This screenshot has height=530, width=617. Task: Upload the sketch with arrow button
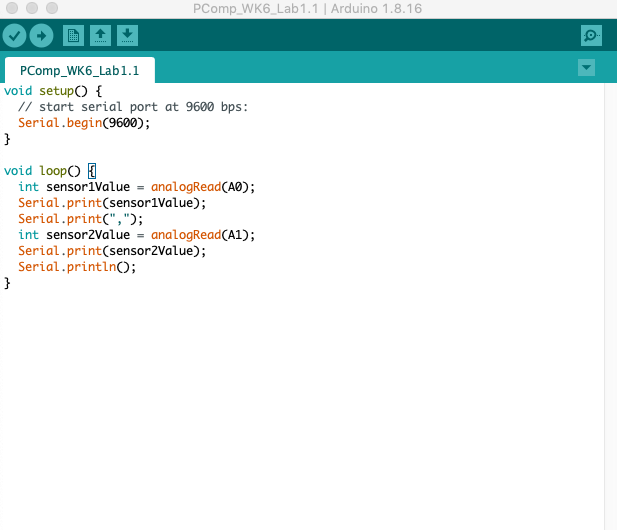pos(41,36)
